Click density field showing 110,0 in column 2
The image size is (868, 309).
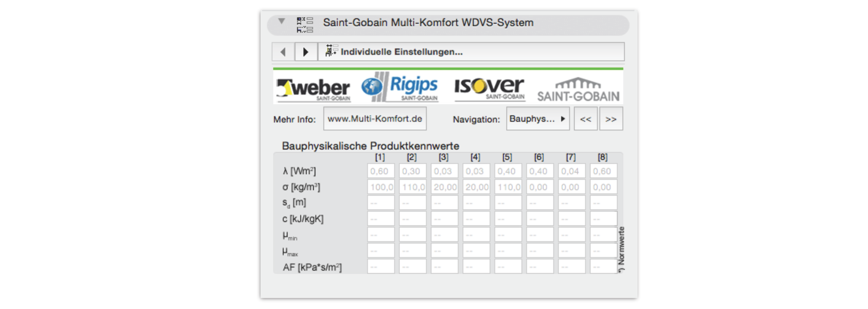pyautogui.click(x=412, y=187)
